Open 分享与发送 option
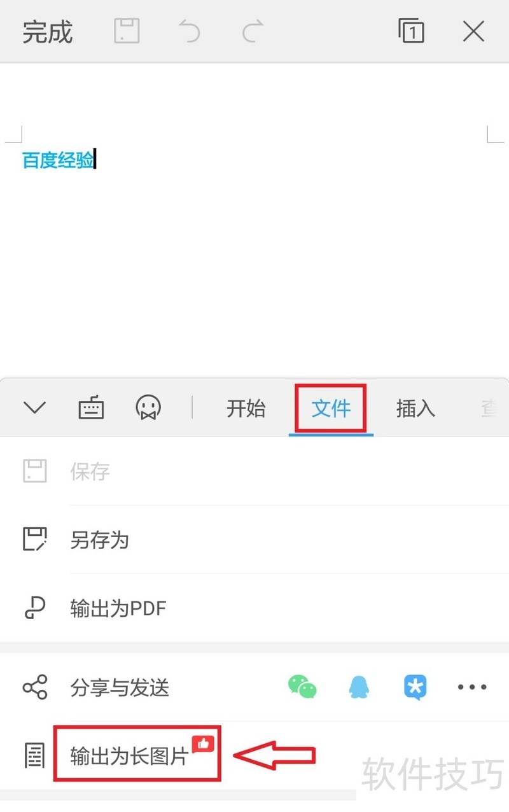 tap(120, 687)
